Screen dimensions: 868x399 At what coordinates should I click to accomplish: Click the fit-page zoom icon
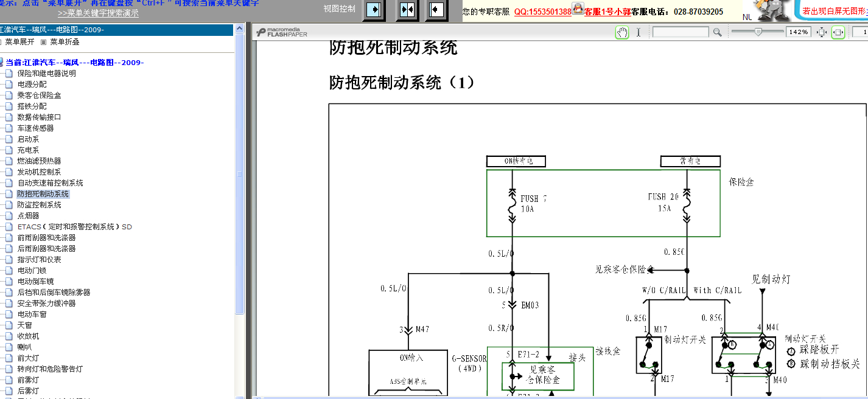pos(821,32)
